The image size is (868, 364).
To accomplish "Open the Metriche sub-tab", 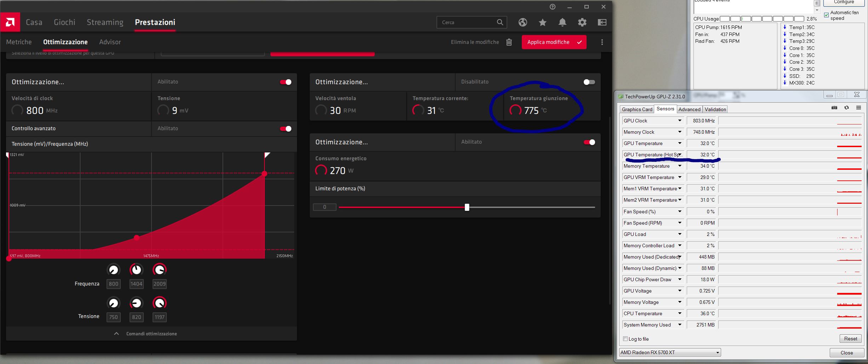I will pos(19,42).
